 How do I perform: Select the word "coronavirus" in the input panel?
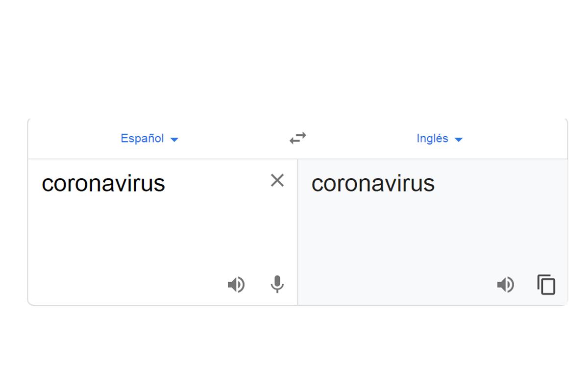[103, 183]
